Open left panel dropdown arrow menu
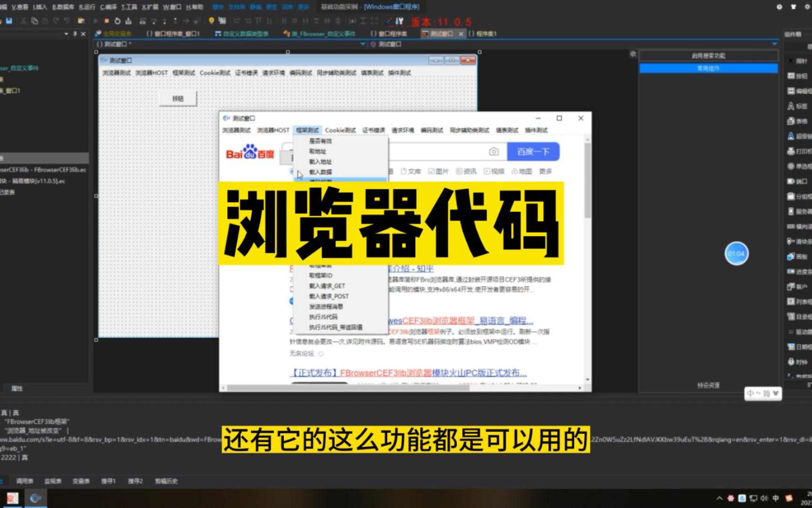The height and width of the screenshot is (508, 812). click(66, 34)
